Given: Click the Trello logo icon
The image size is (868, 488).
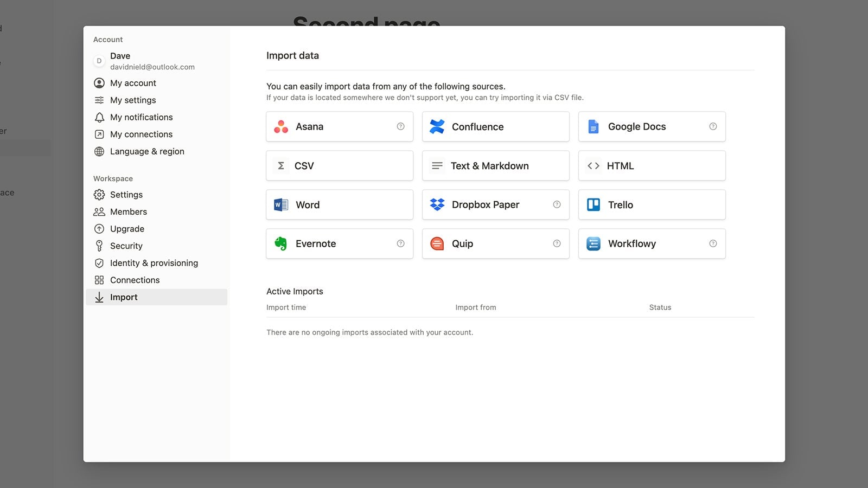Looking at the screenshot, I should click(x=593, y=205).
